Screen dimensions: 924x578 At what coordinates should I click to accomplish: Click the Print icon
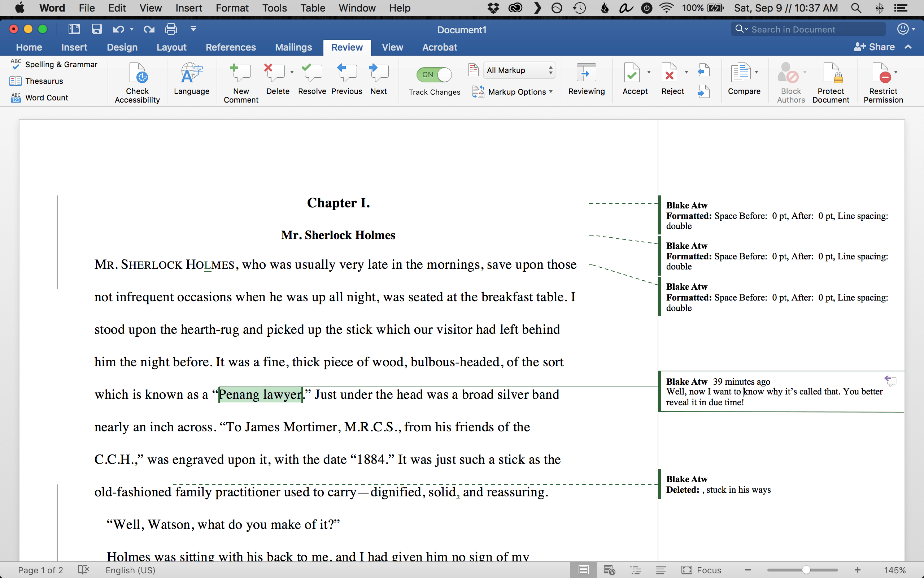(x=171, y=29)
